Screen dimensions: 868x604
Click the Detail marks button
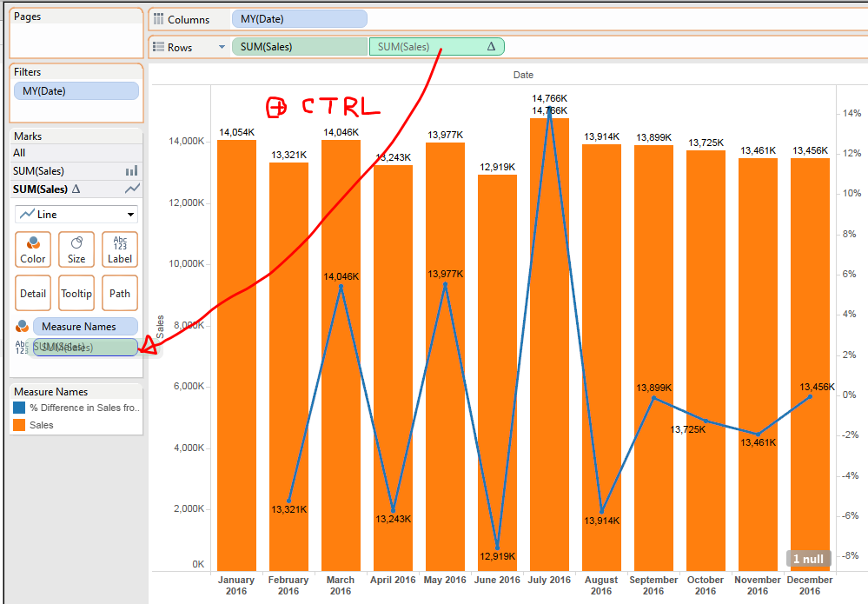(x=33, y=293)
